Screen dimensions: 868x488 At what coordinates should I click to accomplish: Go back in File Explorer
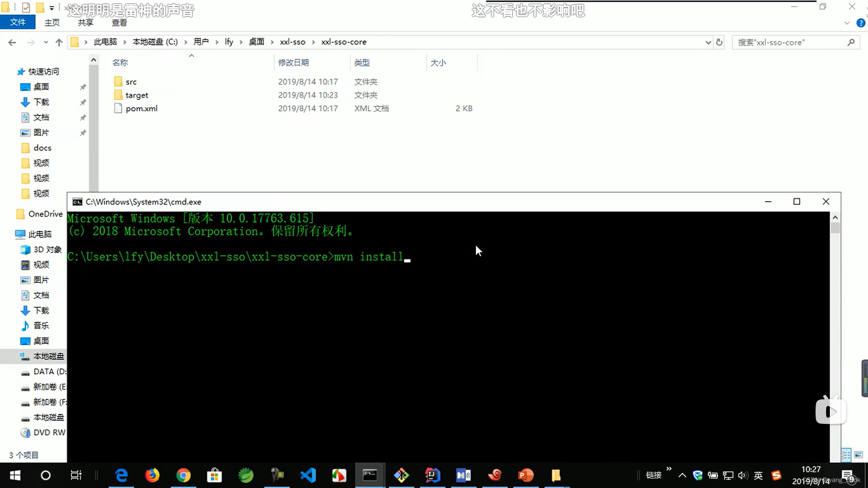pyautogui.click(x=12, y=42)
